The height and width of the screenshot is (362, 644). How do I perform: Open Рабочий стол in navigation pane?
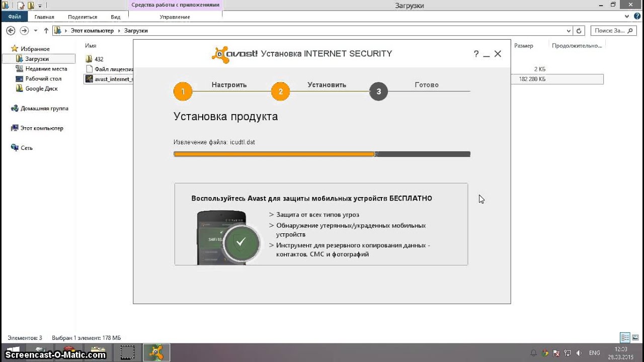39,78
